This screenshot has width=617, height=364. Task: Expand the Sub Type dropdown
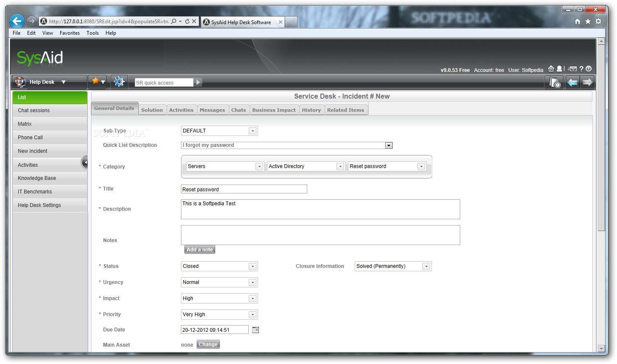(x=253, y=131)
